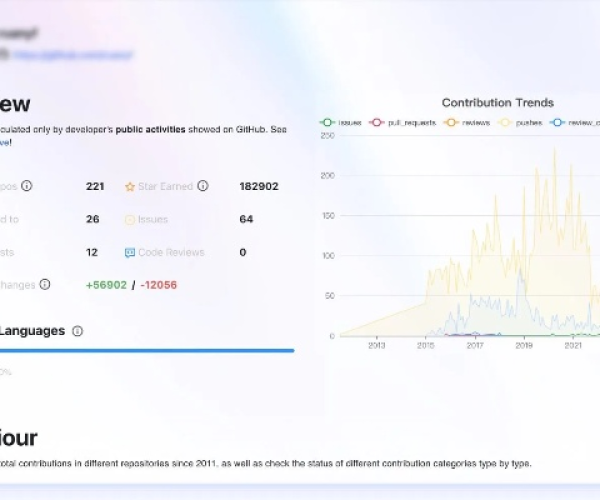Select the blue languages progress bar
This screenshot has width=600, height=500.
coord(147,350)
